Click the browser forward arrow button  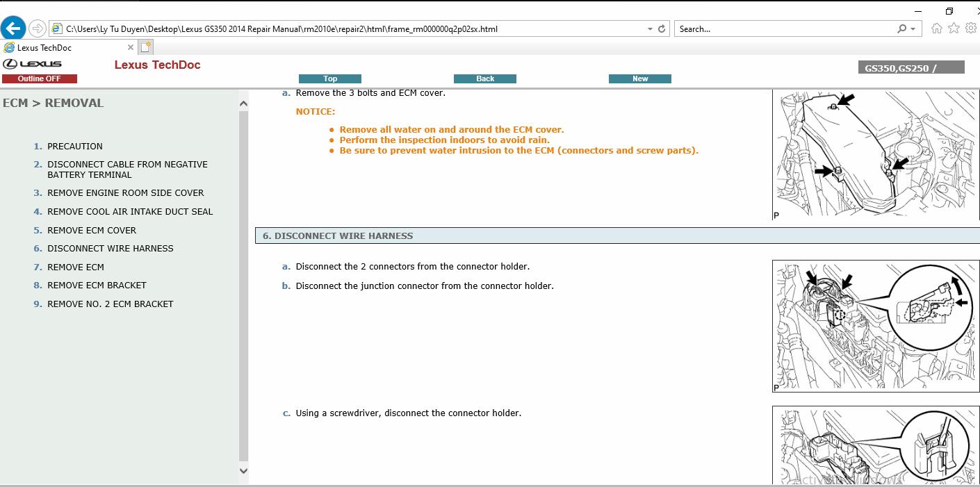point(38,28)
